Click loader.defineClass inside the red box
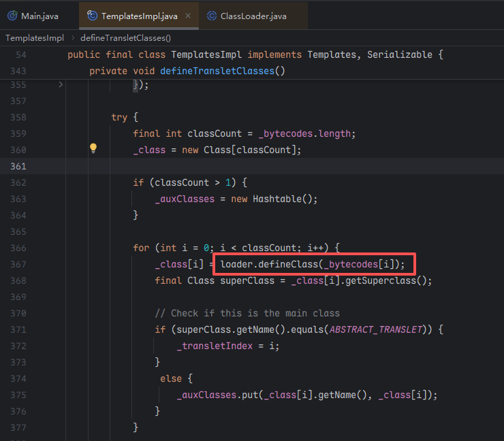 pos(268,264)
